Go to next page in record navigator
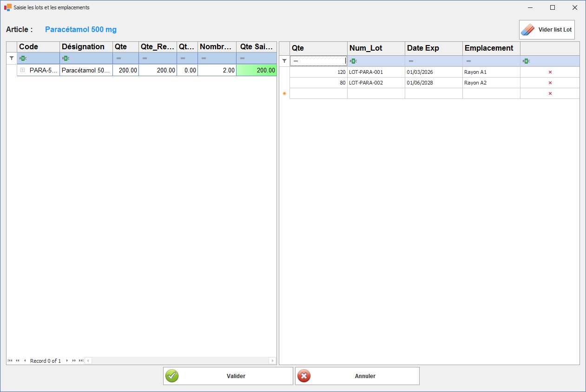 click(x=74, y=361)
